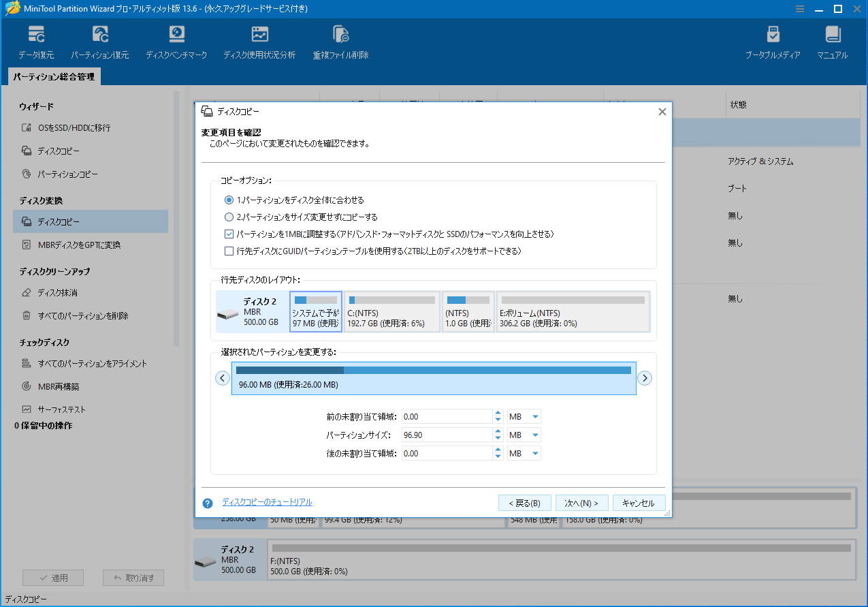Click 後の未割り当て領域 value field

[447, 453]
